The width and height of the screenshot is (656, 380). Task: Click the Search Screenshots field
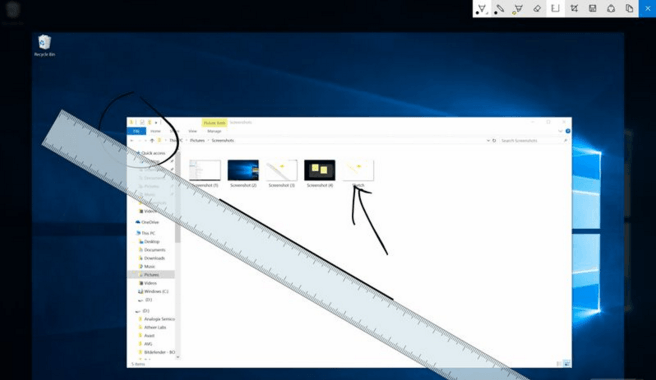tap(534, 141)
